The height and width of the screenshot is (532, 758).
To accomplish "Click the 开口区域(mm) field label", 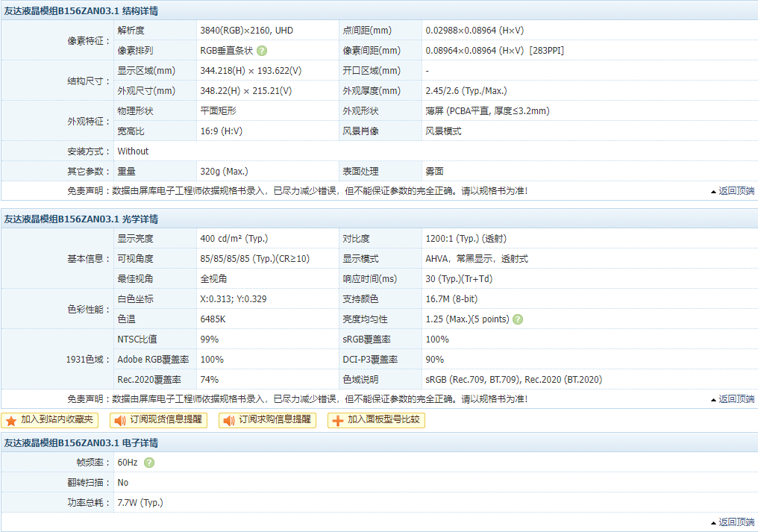I will pyautogui.click(x=372, y=71).
